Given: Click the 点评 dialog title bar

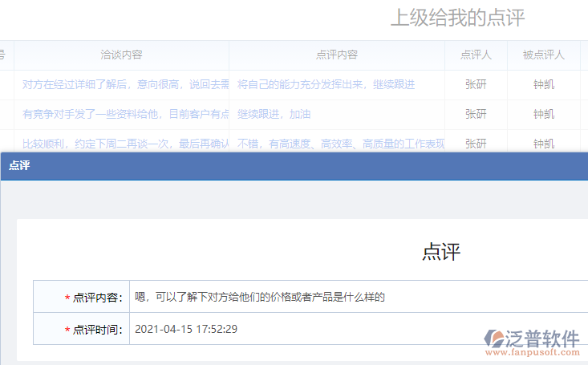Looking at the screenshot, I should [294, 166].
